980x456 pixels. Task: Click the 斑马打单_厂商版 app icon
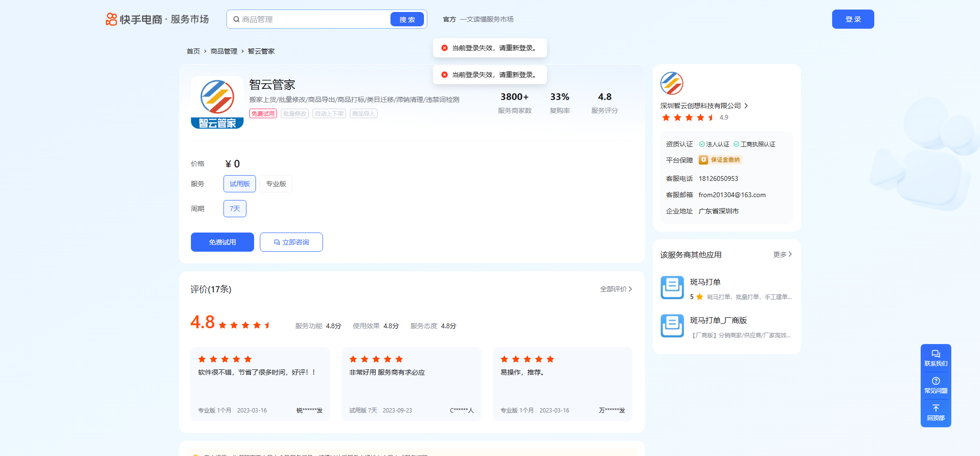[x=672, y=326]
